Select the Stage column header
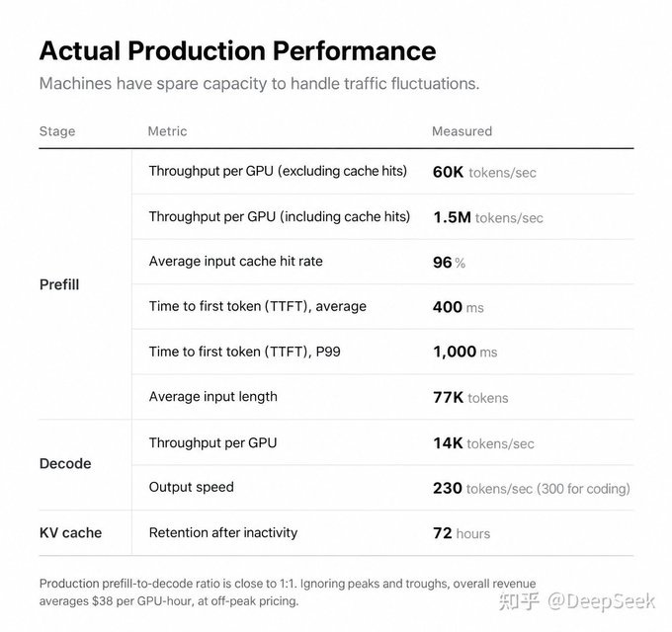 click(x=57, y=131)
